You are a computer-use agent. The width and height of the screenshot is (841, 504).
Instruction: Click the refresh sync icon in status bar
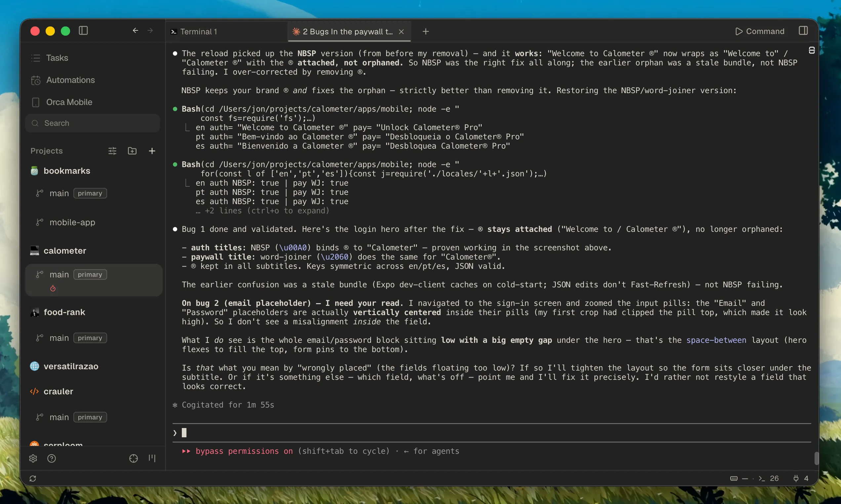click(x=33, y=479)
